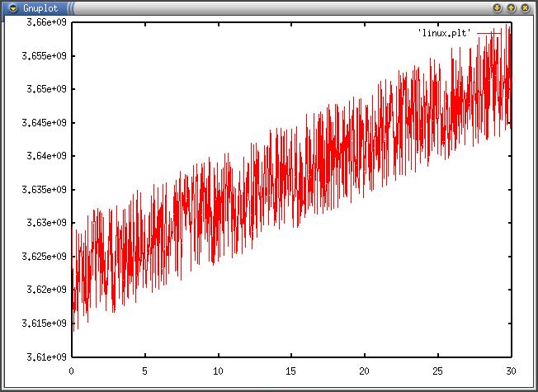
Task: Click y-axis label 3.645e+09
Action: (44, 122)
